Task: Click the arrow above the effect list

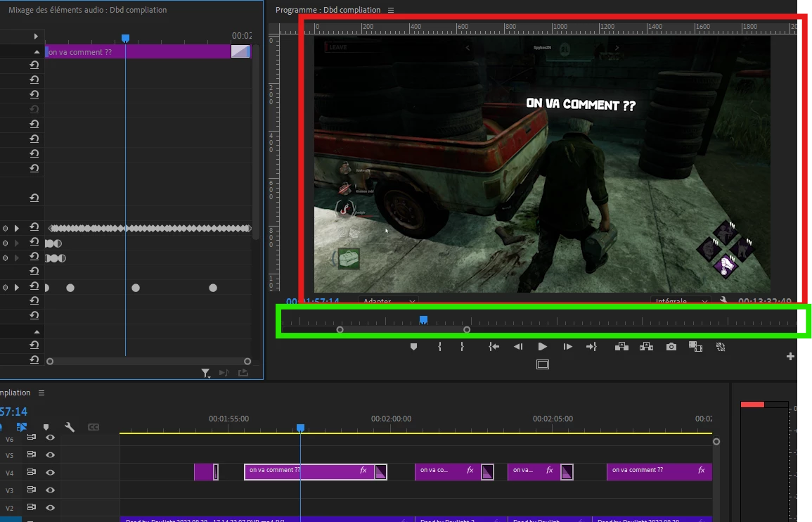Action: [36, 37]
